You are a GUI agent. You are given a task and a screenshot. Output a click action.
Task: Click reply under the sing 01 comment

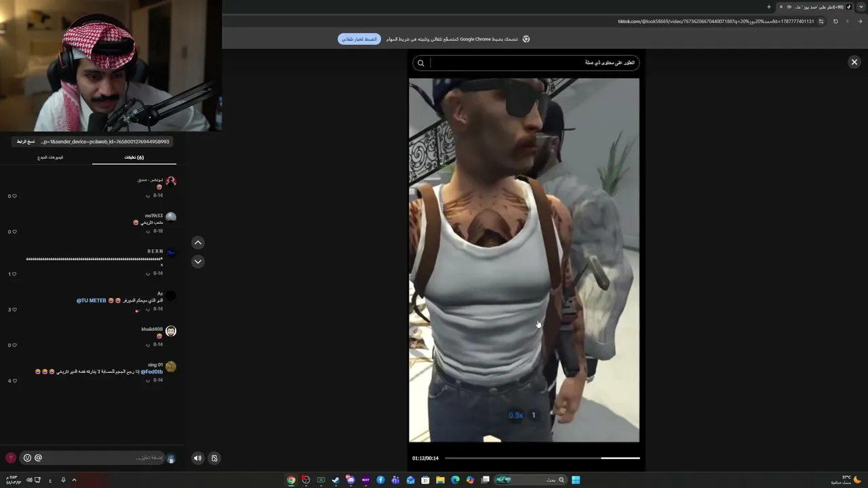[x=147, y=380]
